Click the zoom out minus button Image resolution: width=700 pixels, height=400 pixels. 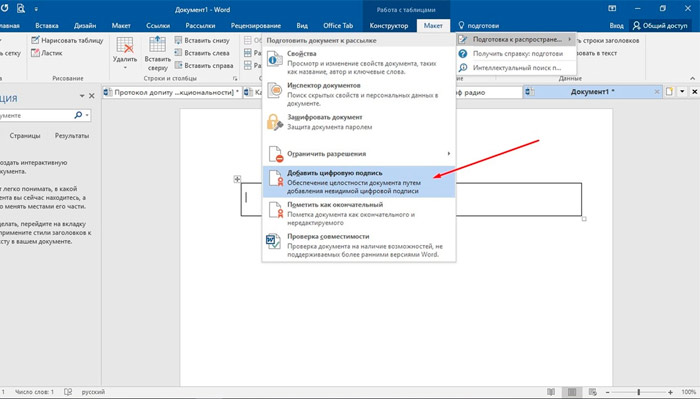608,392
